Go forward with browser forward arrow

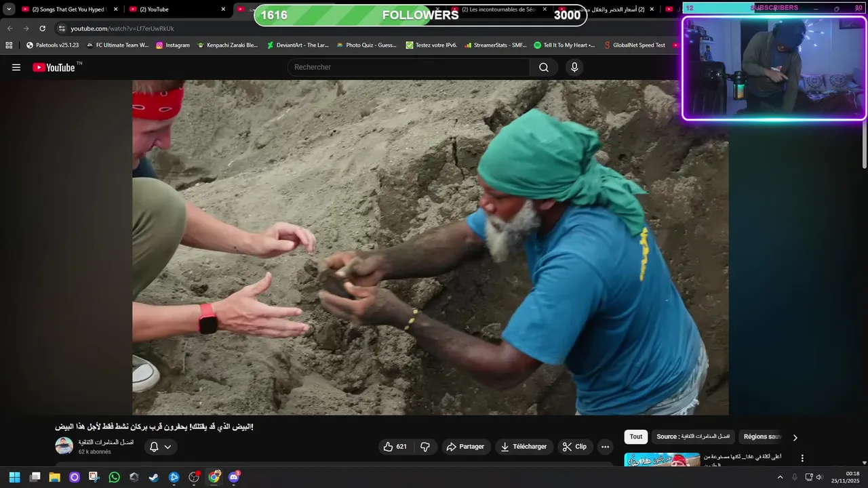(26, 28)
